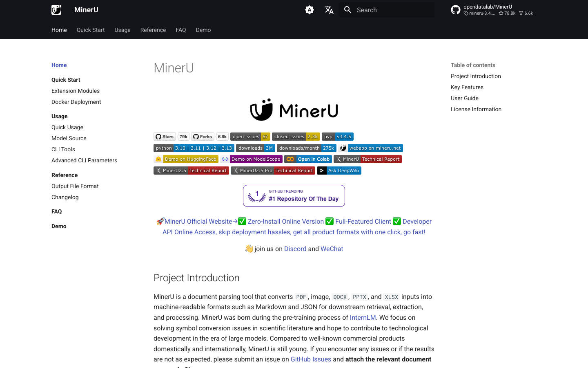
Task: Jump to Key Features in table of contents
Action: 467,87
